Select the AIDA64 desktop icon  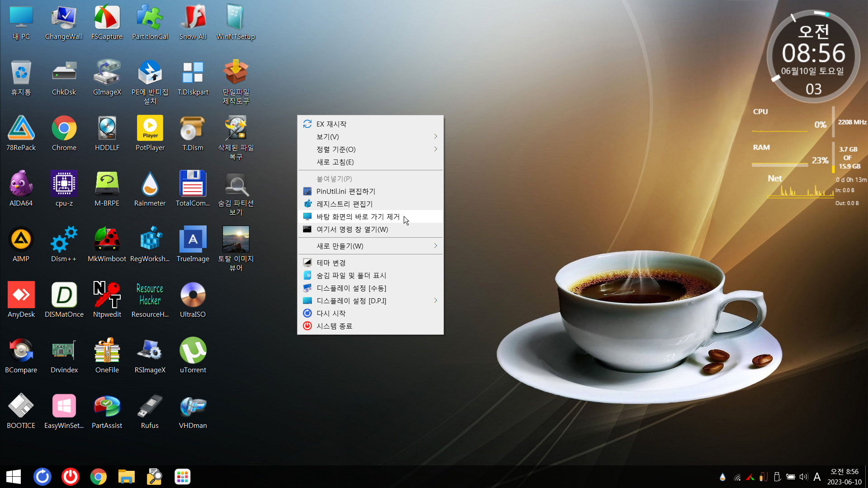coord(21,189)
